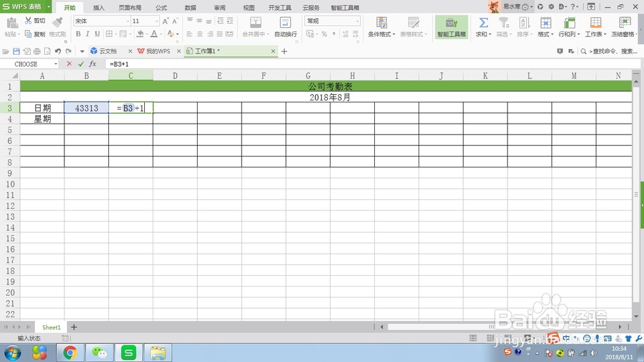
Task: Open the WPS 表格 application menu button
Action: [x=26, y=6]
